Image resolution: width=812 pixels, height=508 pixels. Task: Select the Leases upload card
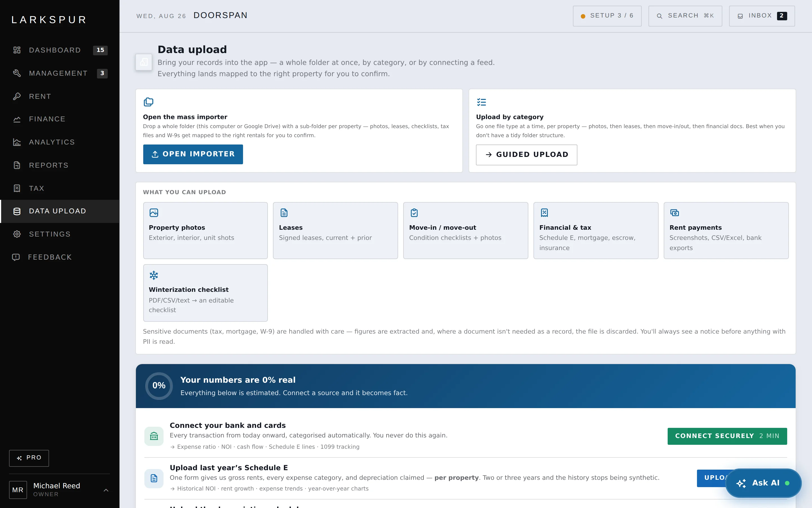pyautogui.click(x=336, y=231)
